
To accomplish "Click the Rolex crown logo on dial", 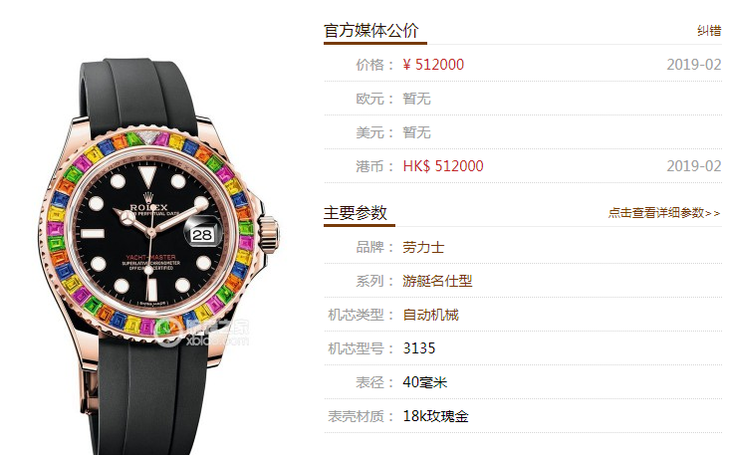I will pos(148,197).
